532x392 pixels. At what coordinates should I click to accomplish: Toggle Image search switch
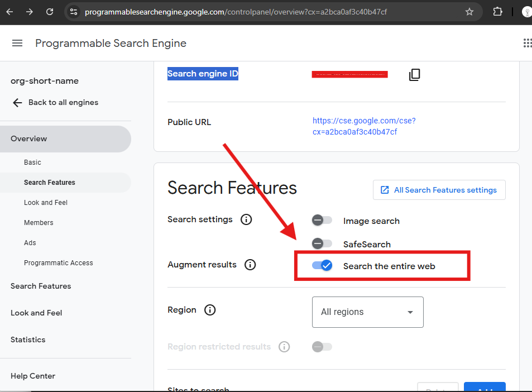(322, 220)
